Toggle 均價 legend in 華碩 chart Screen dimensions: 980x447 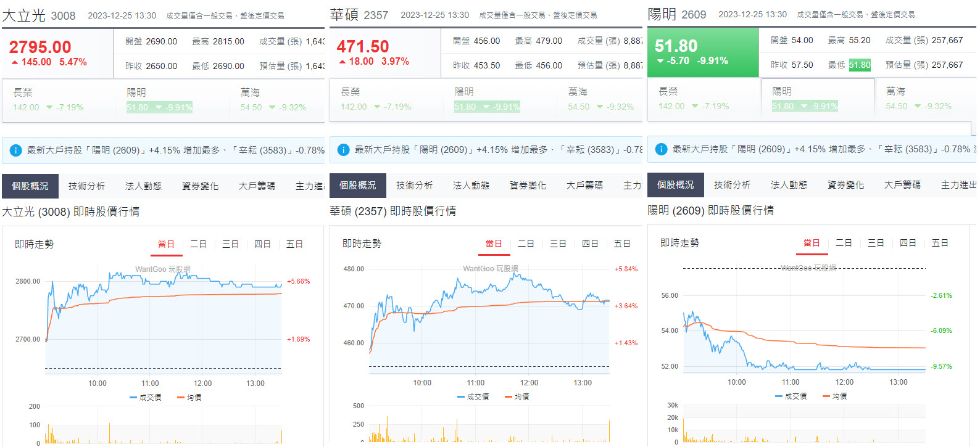(x=517, y=397)
